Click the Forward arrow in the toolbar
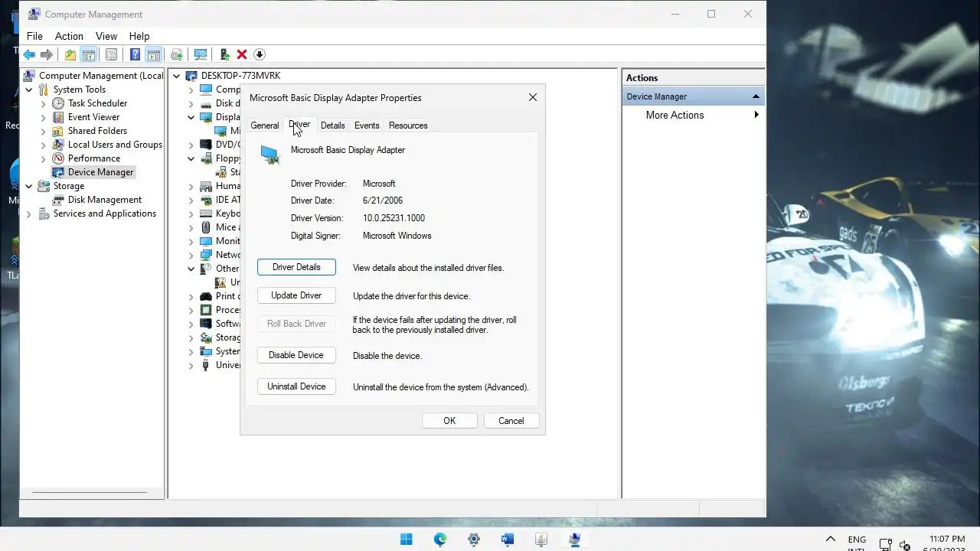This screenshot has height=551, width=980. pyautogui.click(x=47, y=54)
